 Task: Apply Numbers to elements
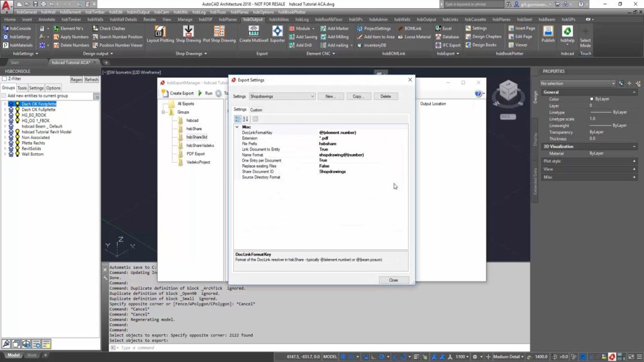(x=71, y=36)
